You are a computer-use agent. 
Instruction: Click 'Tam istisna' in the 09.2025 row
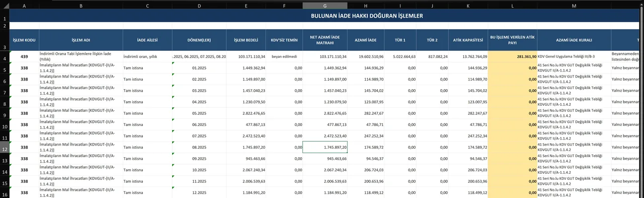point(147,158)
